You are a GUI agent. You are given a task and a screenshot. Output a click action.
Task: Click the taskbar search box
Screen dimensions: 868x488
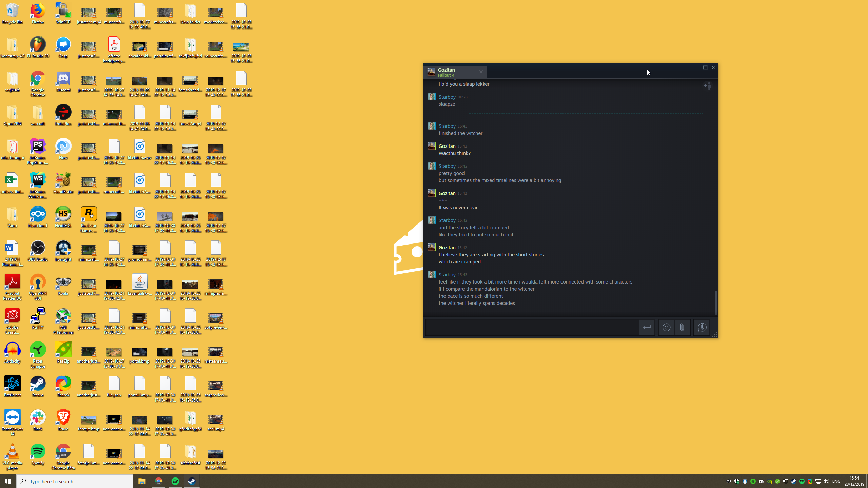pos(75,481)
